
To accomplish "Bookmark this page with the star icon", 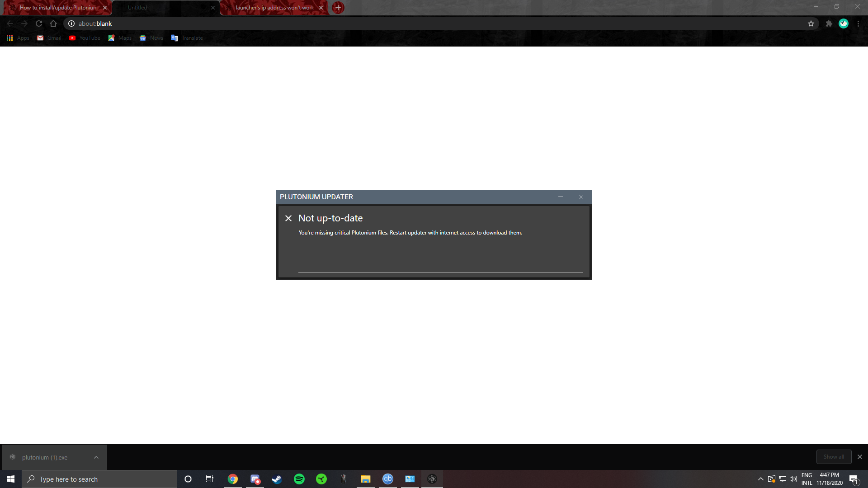I will [811, 23].
